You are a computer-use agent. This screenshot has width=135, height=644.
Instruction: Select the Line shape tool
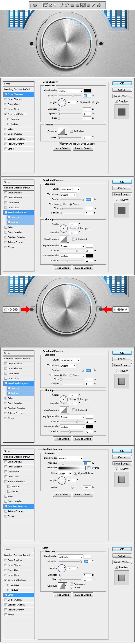tap(94, 5)
